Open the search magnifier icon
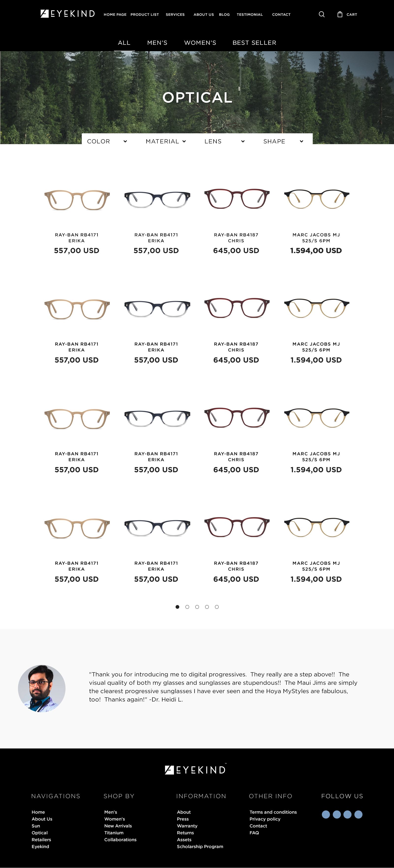This screenshot has width=394, height=868. (x=321, y=14)
